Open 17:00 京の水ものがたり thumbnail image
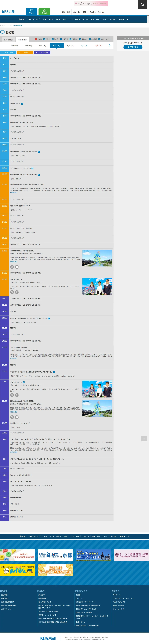 tap(97, 258)
